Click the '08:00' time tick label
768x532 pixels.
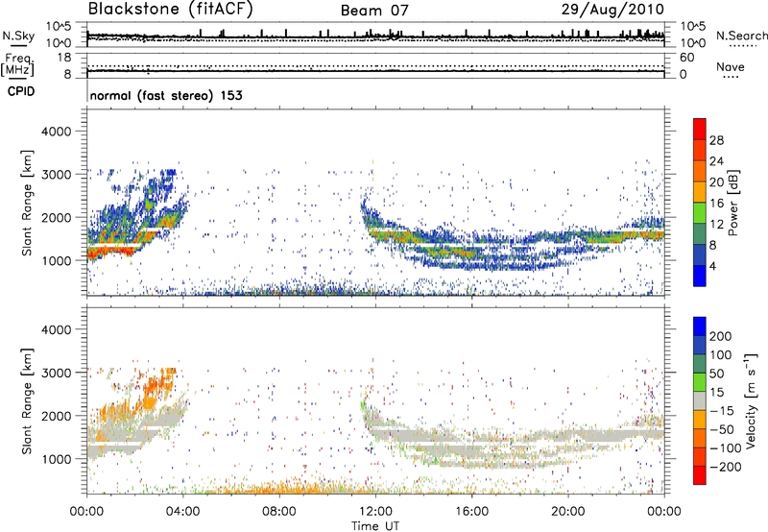pos(279,512)
